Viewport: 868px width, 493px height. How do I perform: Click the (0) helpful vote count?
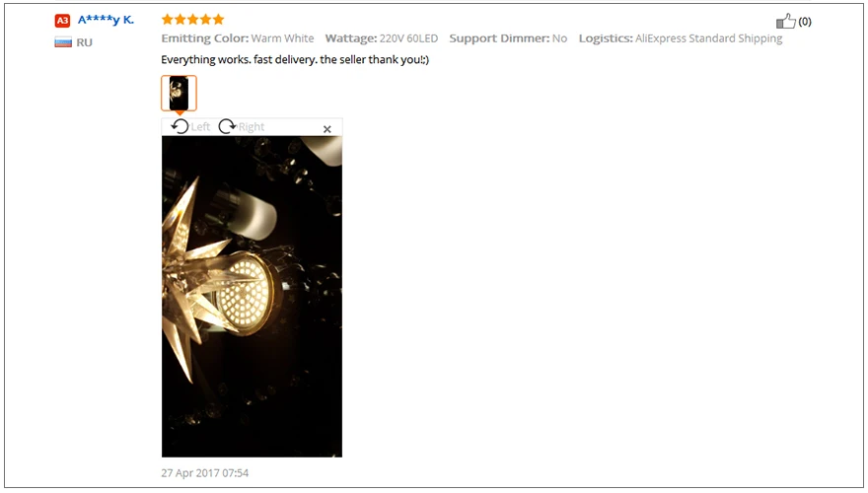tap(805, 22)
